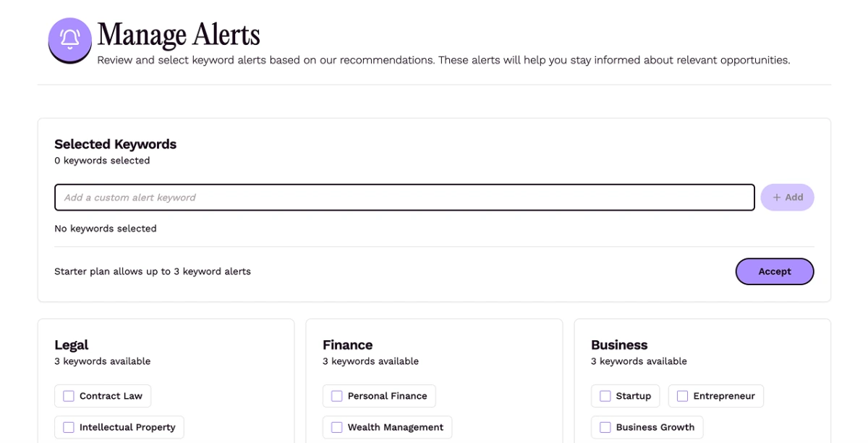Select the Wealth Management keyword
This screenshot has height=443, width=868.
337,427
